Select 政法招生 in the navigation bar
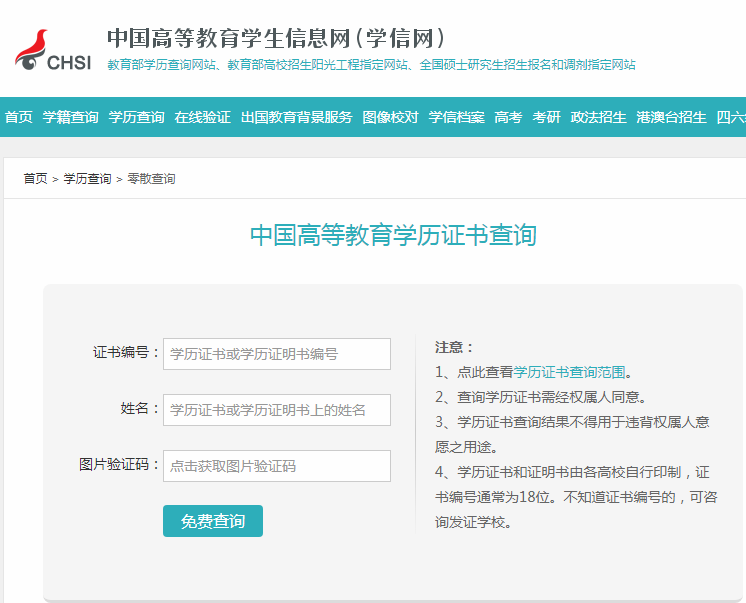746x603 pixels. click(x=598, y=117)
